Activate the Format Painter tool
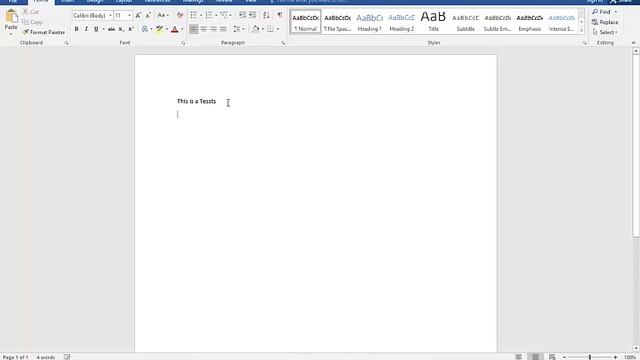Screen dimensions: 640x360 click(44, 32)
